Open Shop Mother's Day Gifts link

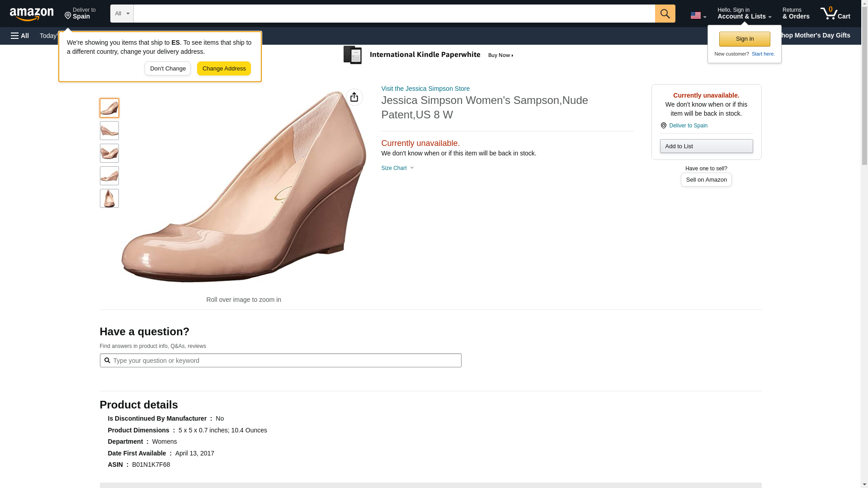(818, 35)
